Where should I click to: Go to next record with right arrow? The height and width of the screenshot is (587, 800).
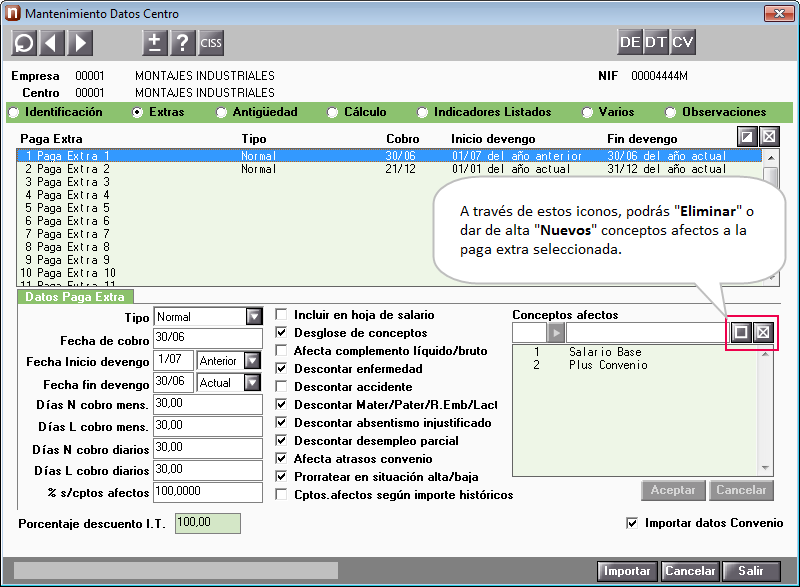[x=80, y=43]
